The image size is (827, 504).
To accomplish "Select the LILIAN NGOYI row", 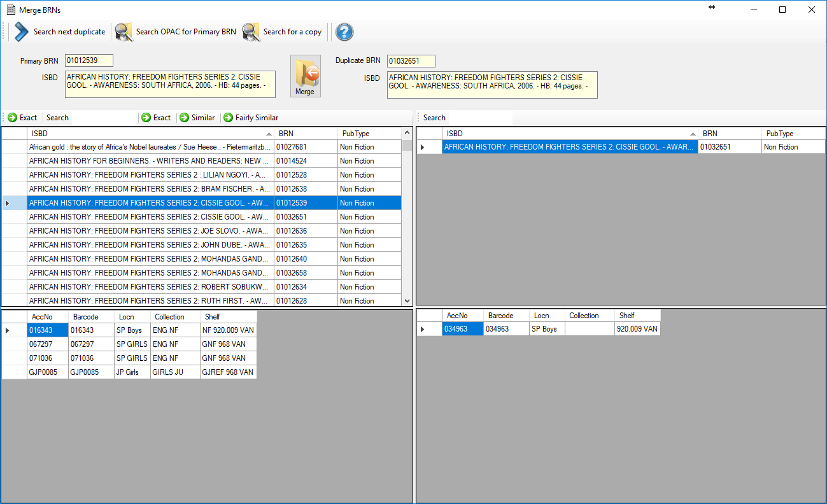I will 201,175.
